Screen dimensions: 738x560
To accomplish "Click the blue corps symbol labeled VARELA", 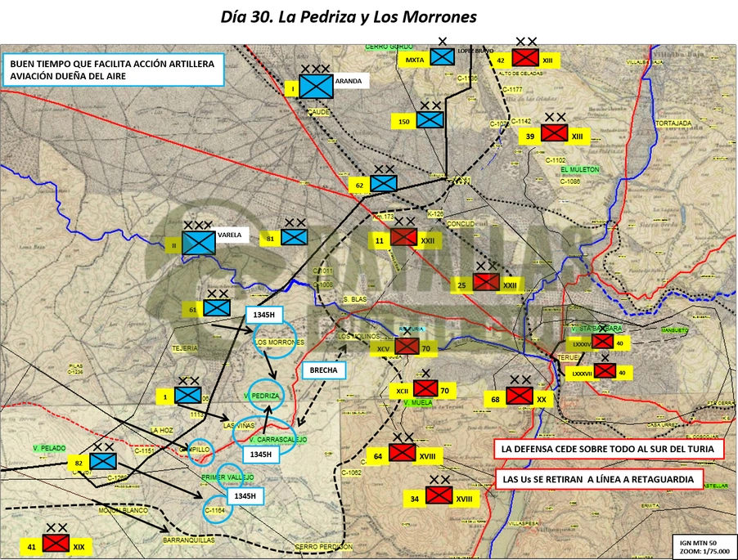I will (199, 243).
